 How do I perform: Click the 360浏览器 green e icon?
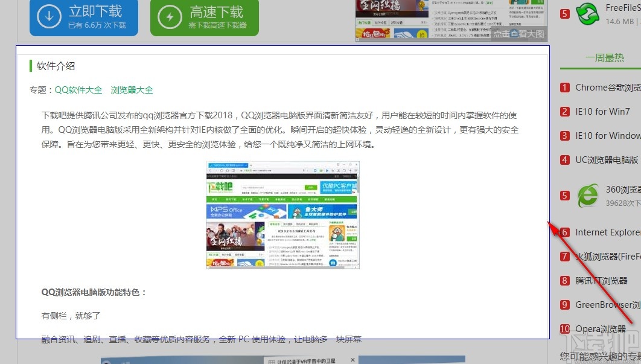(588, 196)
